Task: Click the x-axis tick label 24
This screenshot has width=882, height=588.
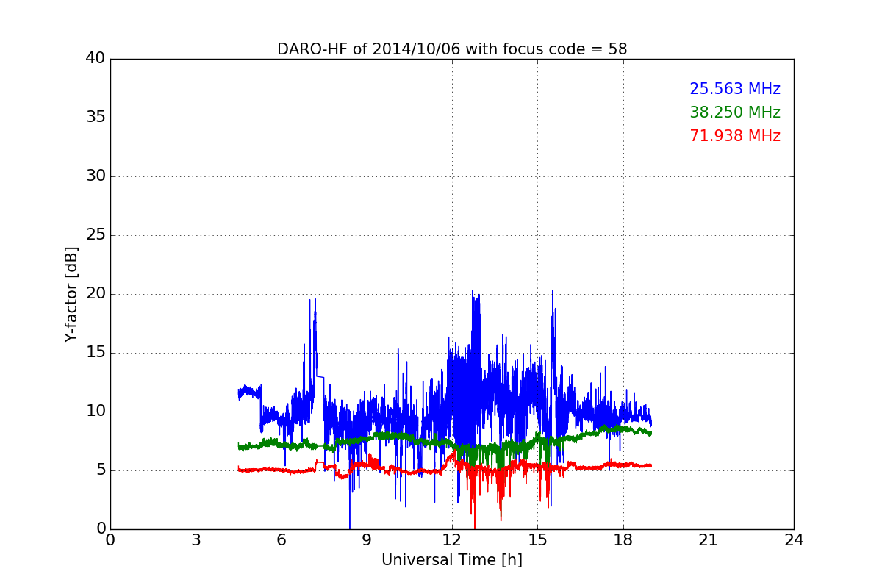Action: point(794,540)
